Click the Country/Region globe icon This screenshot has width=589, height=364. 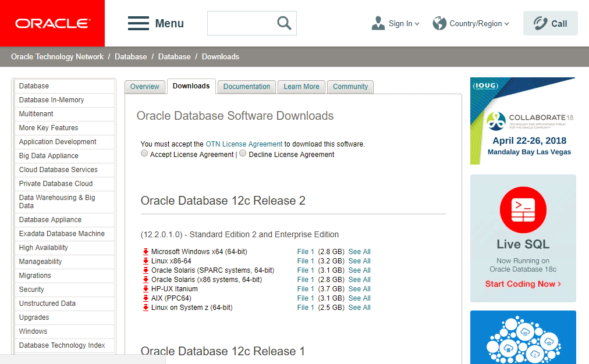point(439,23)
